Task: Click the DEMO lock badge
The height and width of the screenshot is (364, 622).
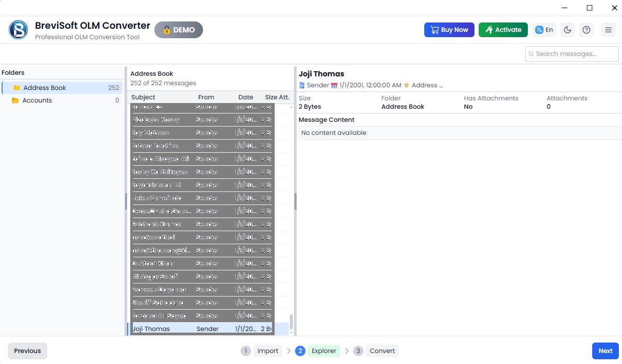Action: 178,30
